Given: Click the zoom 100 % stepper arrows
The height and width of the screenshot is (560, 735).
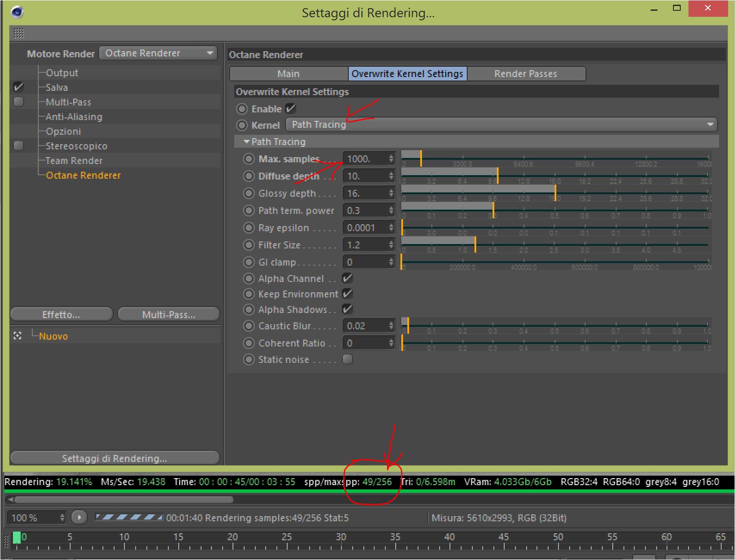Looking at the screenshot, I should (x=62, y=517).
